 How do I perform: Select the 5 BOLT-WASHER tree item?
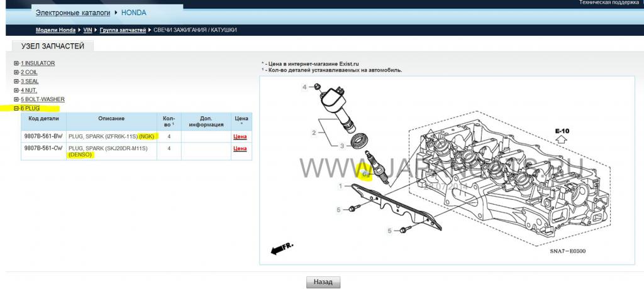pyautogui.click(x=42, y=99)
